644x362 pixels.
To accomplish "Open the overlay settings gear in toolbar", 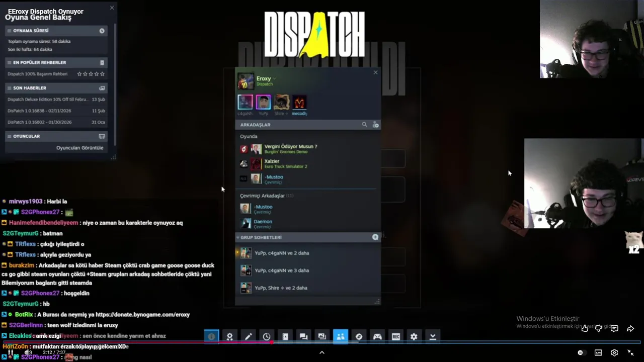I will tap(414, 337).
